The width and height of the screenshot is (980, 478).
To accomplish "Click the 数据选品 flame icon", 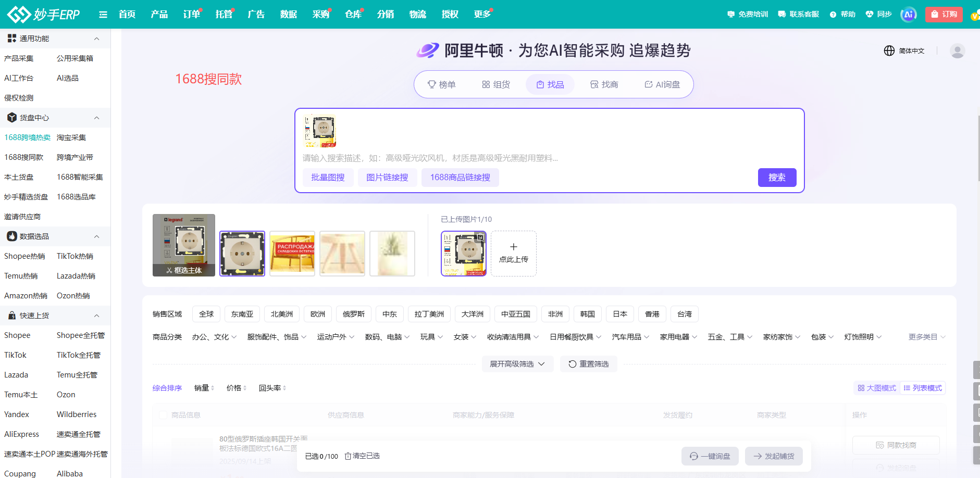I will pyautogui.click(x=12, y=236).
